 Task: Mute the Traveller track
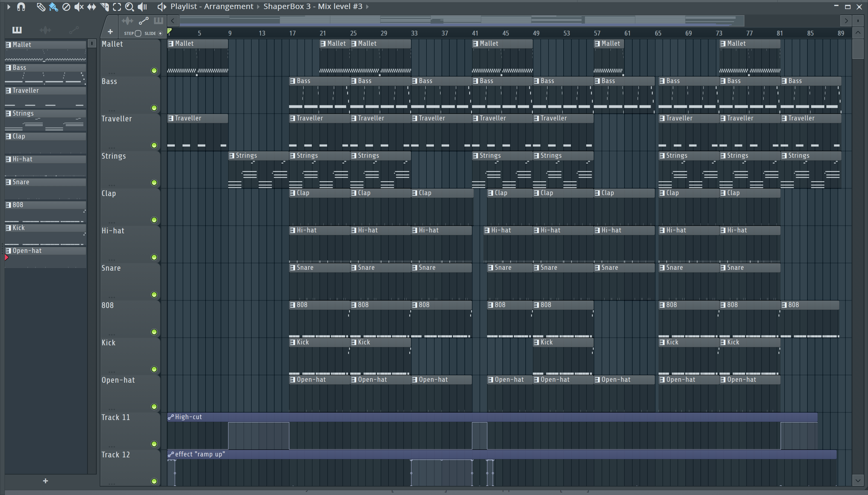click(154, 145)
